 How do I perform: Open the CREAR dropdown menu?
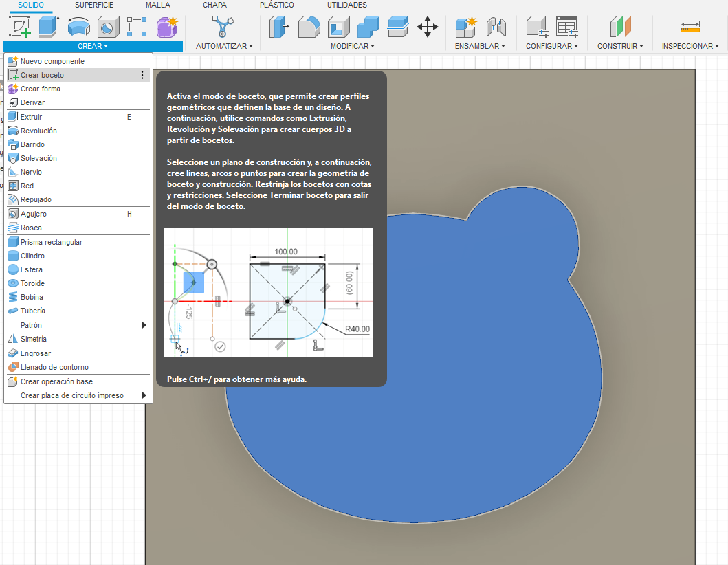point(93,47)
